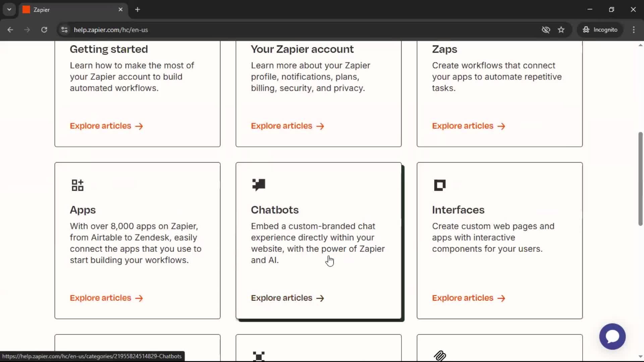Go back to the previous page
Screen dimensions: 644x362
pos(10,30)
